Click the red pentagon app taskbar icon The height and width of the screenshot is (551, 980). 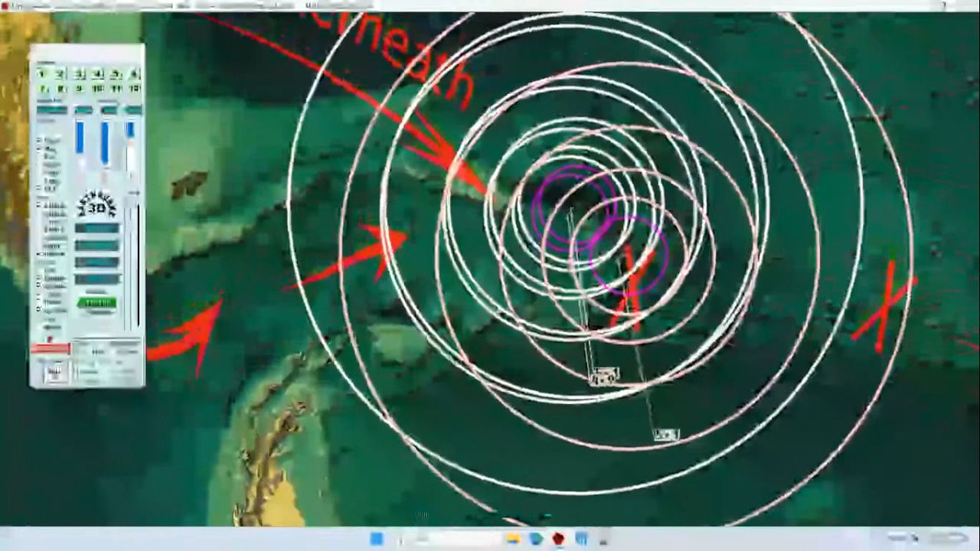pos(558,539)
